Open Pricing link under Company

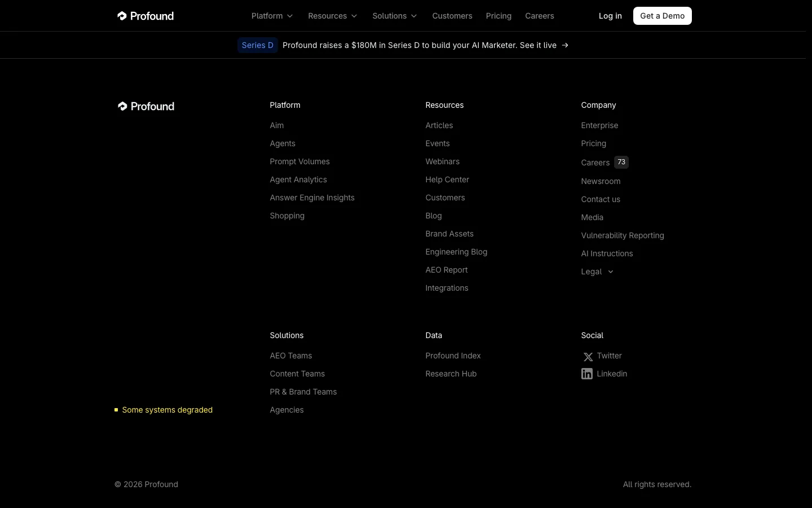[594, 143]
